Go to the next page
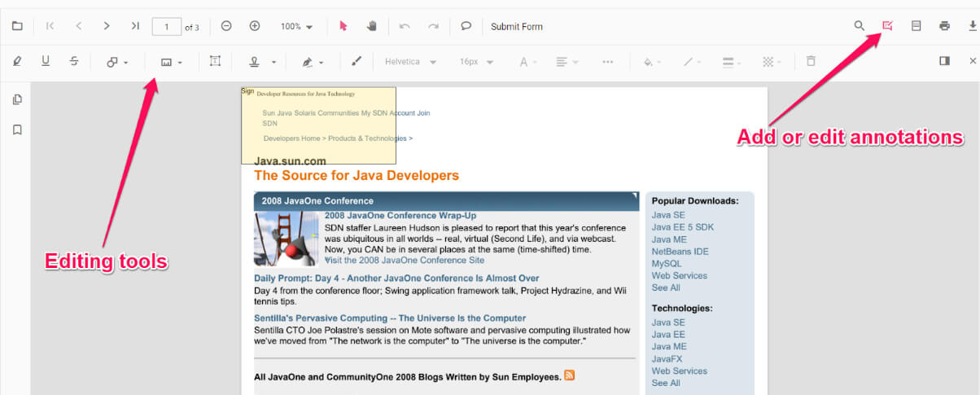This screenshot has height=395, width=980. point(107,26)
